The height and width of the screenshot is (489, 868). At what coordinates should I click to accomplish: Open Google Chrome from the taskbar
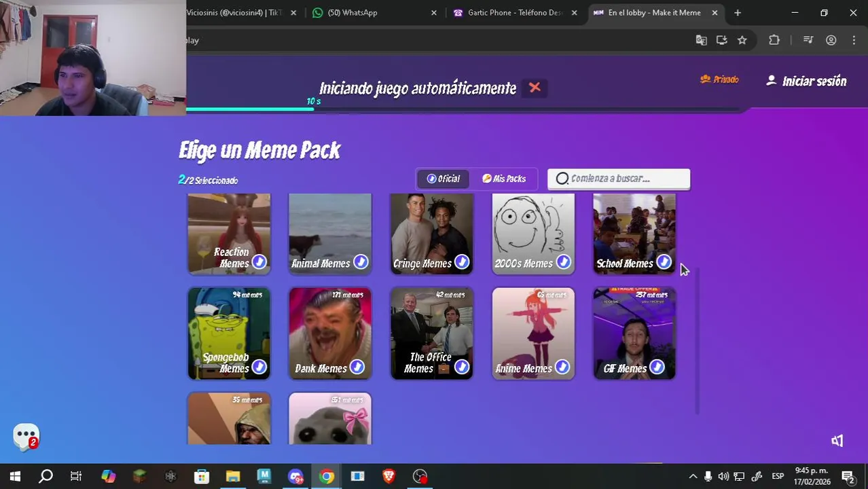tap(327, 476)
